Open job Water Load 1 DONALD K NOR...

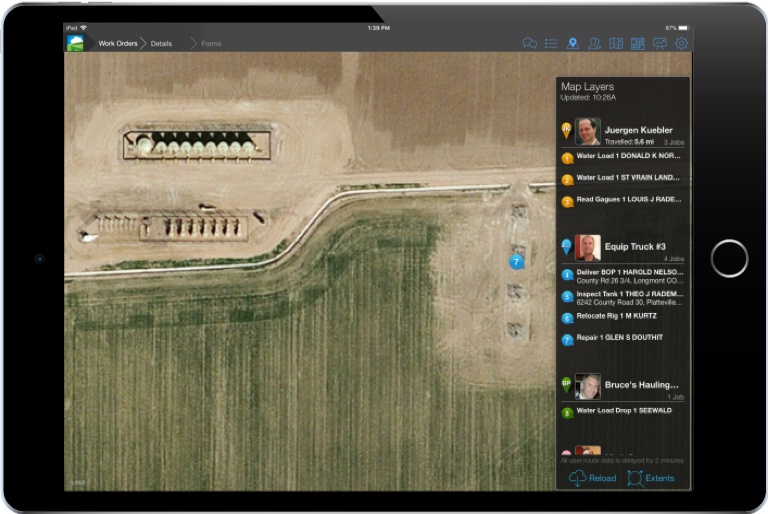(x=628, y=156)
